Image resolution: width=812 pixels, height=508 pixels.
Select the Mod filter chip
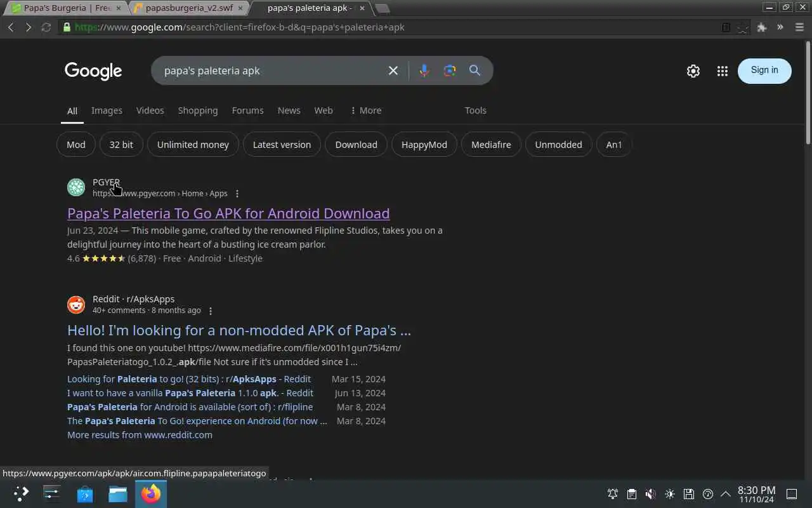coord(76,145)
